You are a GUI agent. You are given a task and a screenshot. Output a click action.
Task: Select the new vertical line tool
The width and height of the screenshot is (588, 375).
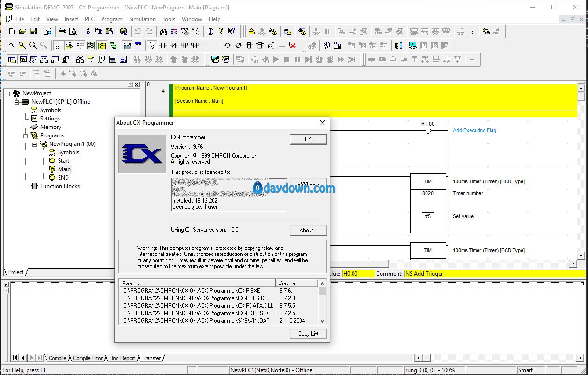point(206,45)
